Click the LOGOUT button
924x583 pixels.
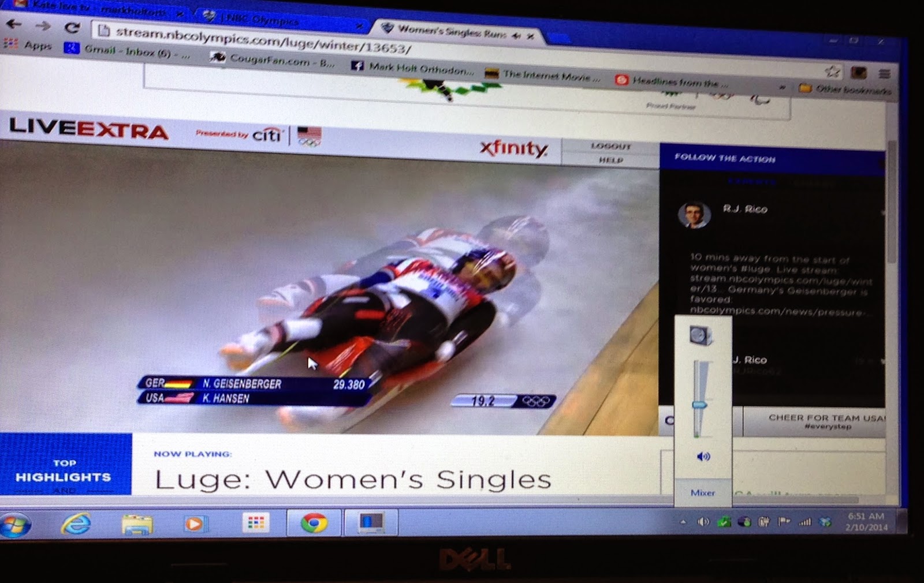(610, 147)
